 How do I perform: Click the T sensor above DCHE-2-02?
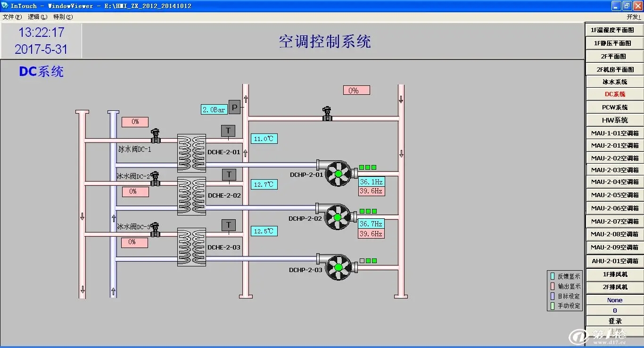(x=229, y=174)
